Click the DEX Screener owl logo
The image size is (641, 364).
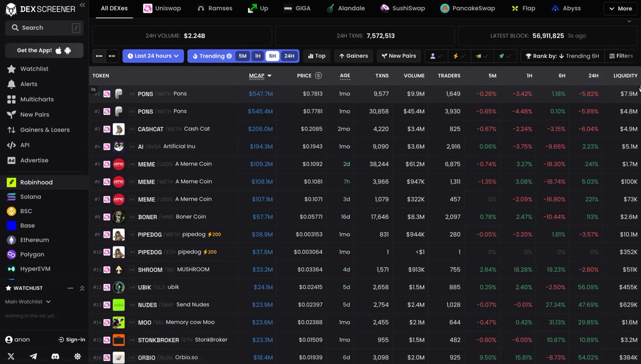pos(11,9)
